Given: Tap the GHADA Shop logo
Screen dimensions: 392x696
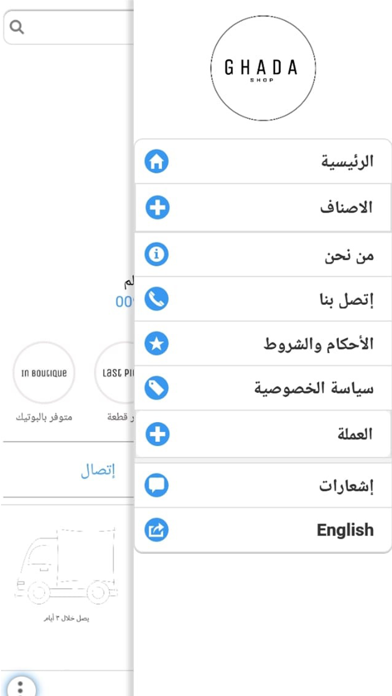Looking at the screenshot, I should click(263, 68).
